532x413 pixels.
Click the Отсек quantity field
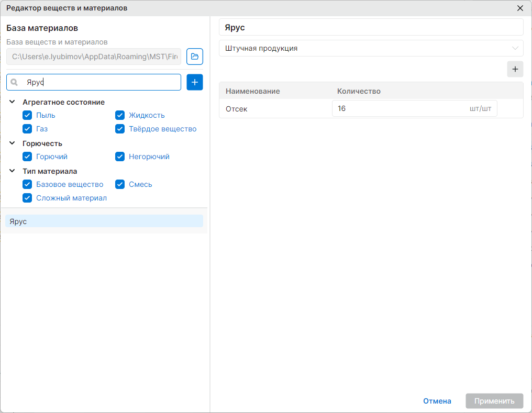point(415,108)
